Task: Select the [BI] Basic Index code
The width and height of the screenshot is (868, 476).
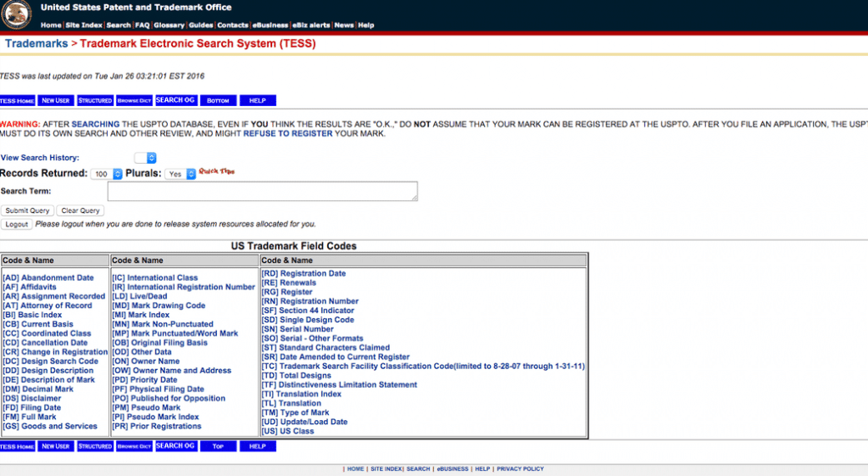Action: pos(32,315)
